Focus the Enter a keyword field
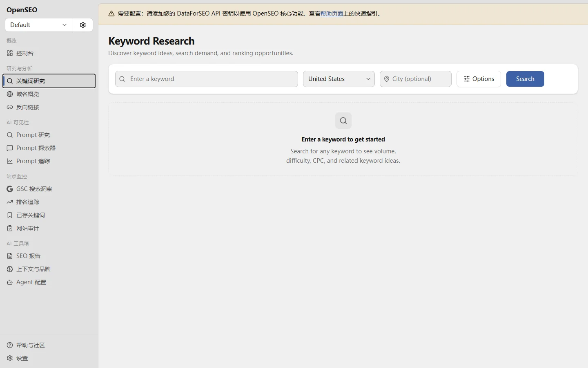 (x=207, y=79)
